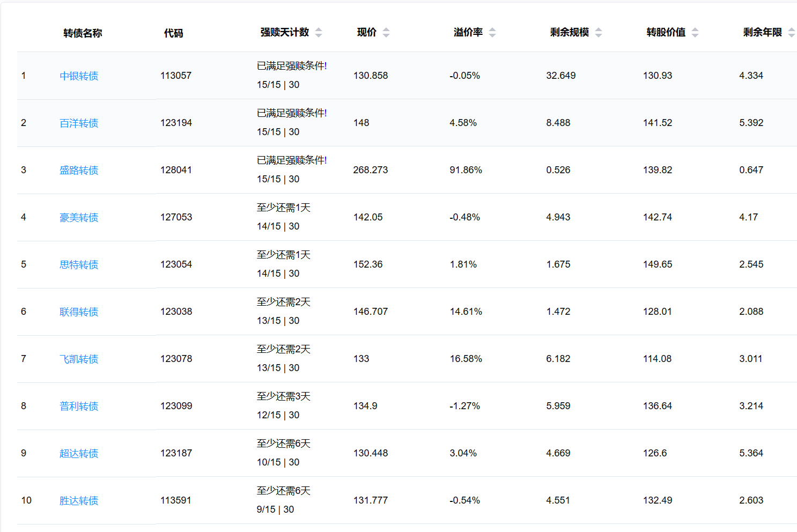Open 思特转债 bond page

(79, 265)
